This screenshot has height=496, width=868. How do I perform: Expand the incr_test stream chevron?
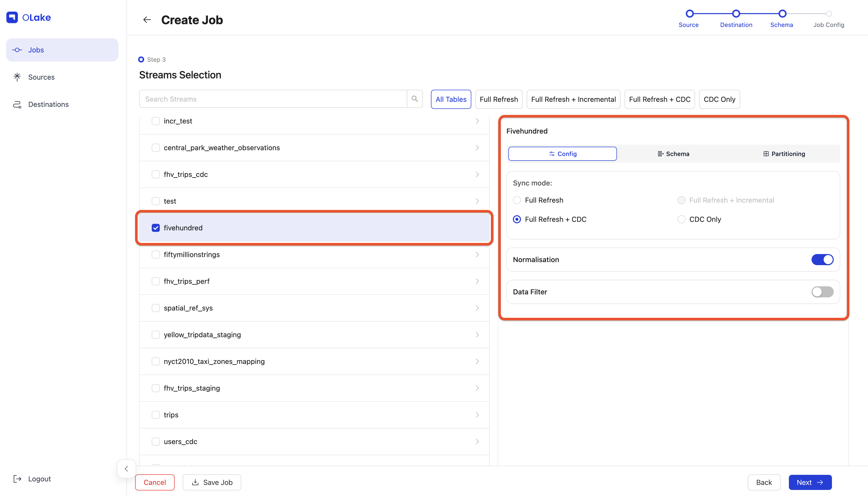[x=477, y=121]
